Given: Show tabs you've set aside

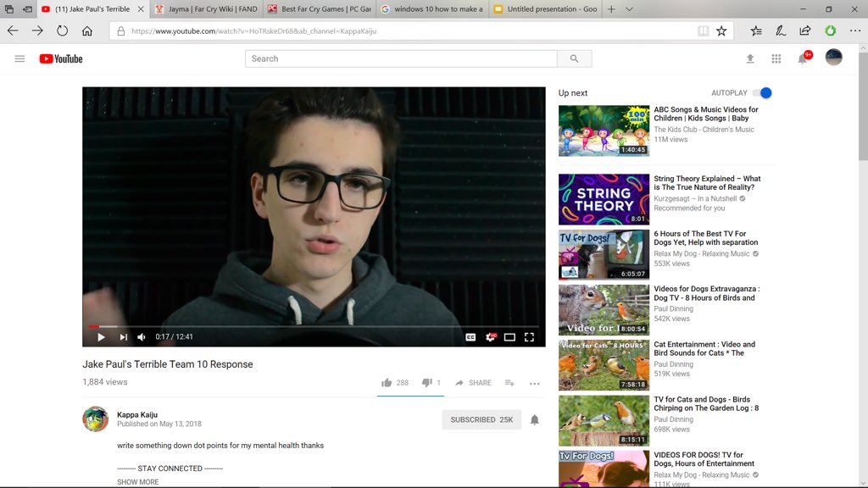Looking at the screenshot, I should coord(8,8).
